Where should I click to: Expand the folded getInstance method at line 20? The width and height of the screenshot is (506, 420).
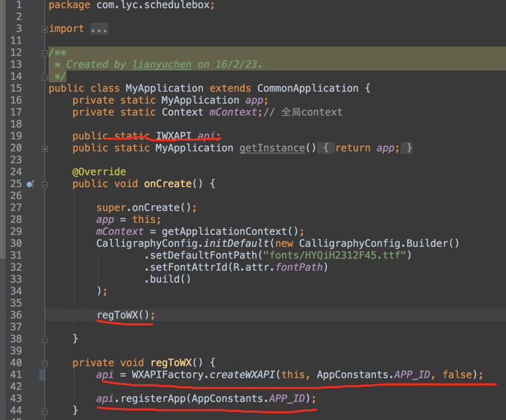pos(45,149)
